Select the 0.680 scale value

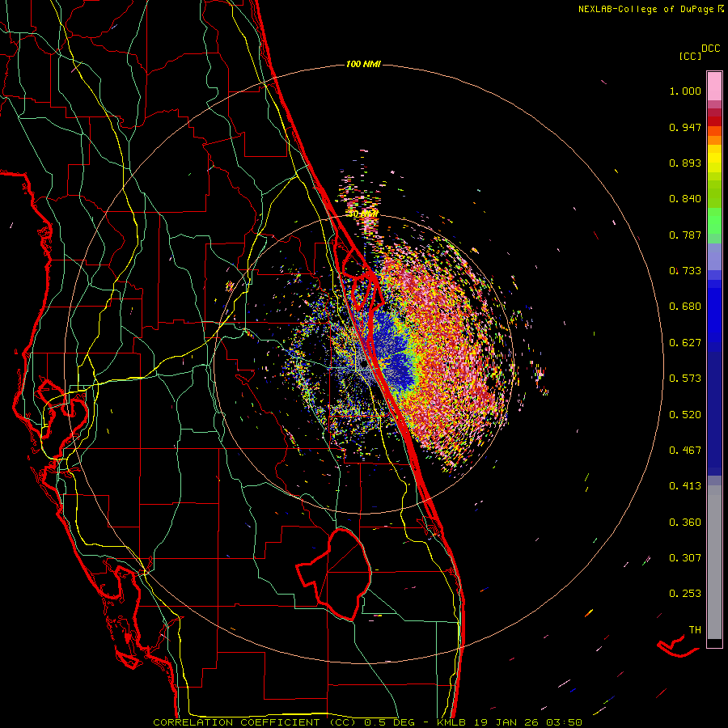point(685,307)
